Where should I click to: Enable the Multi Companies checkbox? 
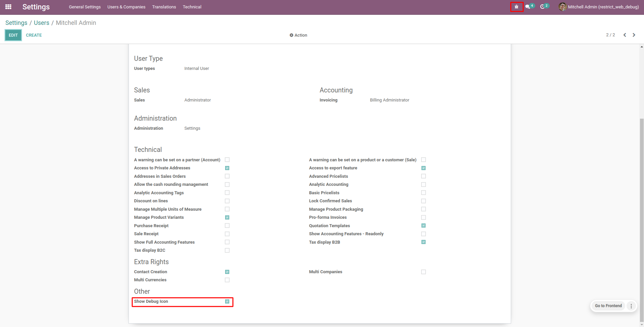point(424,272)
